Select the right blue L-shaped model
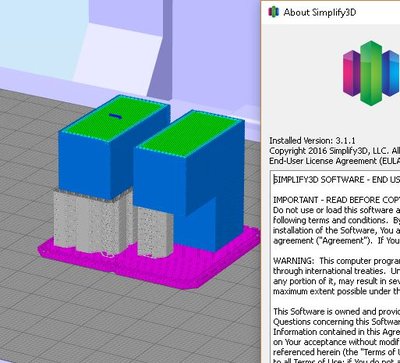Image resolution: width=400 pixels, height=363 pixels. pyautogui.click(x=190, y=180)
